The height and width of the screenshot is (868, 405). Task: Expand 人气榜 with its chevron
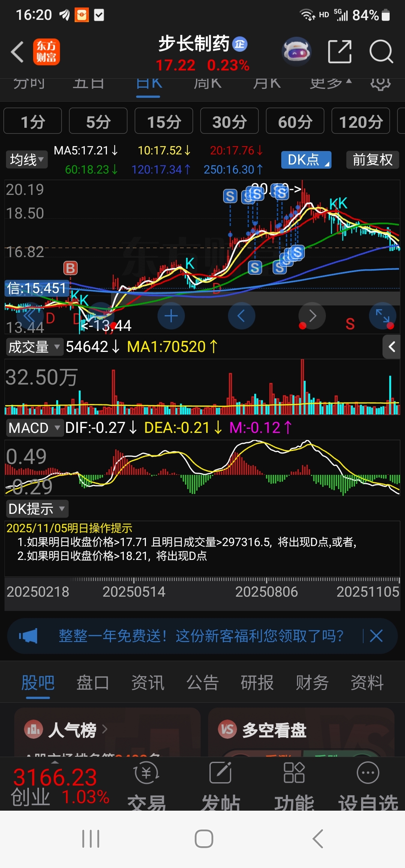click(105, 729)
